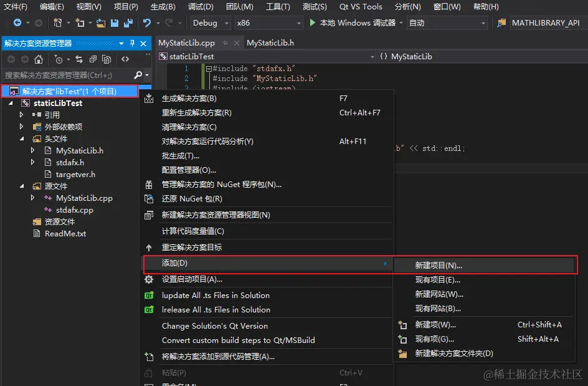Expand the MyStaticLib.h tree node

pos(32,150)
